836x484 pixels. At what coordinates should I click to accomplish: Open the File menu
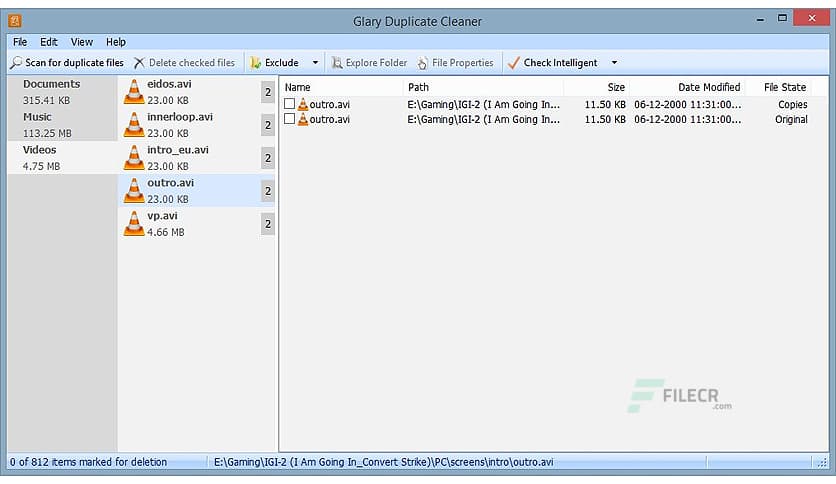20,42
